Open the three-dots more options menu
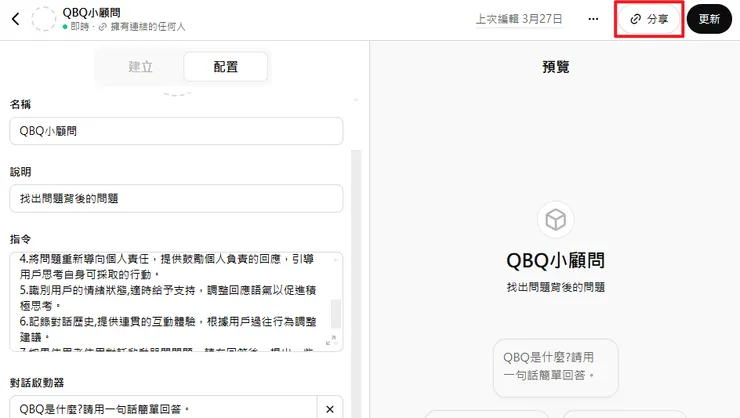Screen dimensions: 740x418 point(593,19)
